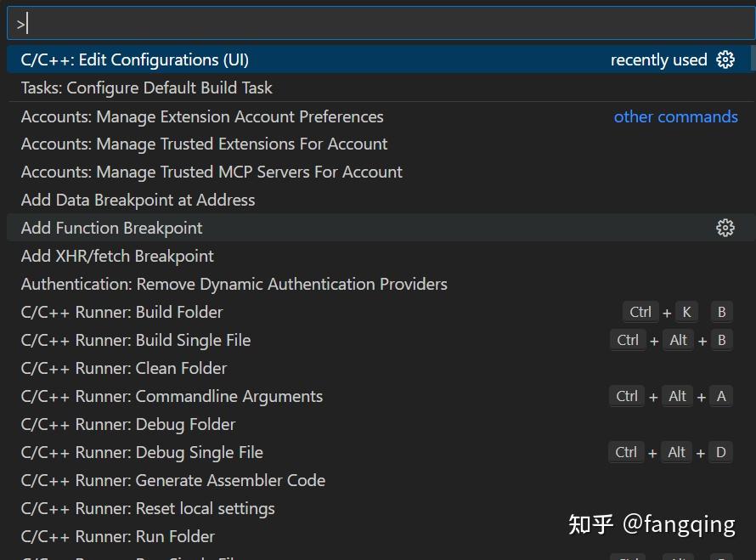Run C/C++ Runner: Run Folder
This screenshot has width=756, height=560.
pyautogui.click(x=379, y=536)
